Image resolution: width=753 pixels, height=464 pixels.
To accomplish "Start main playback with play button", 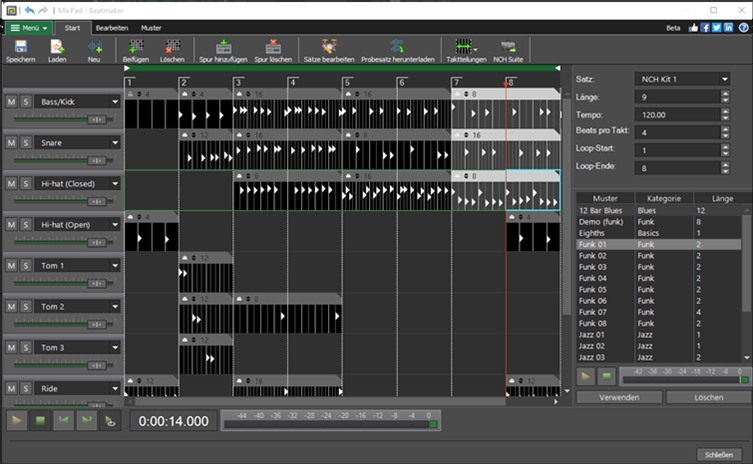I will [x=17, y=421].
